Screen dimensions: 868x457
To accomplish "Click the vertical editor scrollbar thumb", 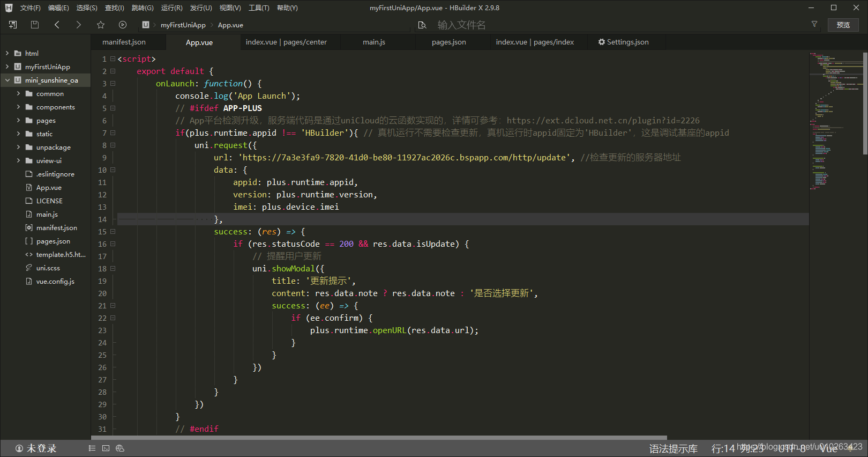I will pyautogui.click(x=865, y=103).
